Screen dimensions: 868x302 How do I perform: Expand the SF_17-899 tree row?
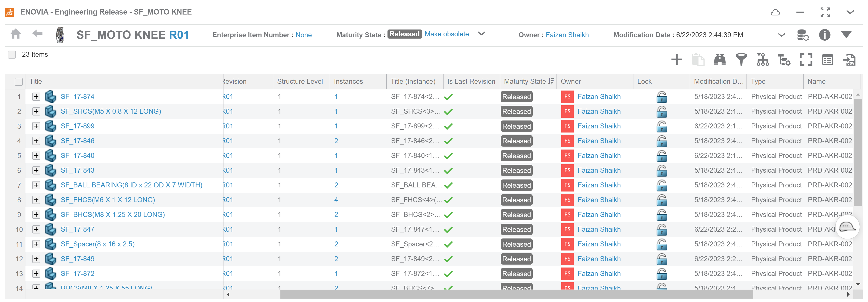pos(36,126)
